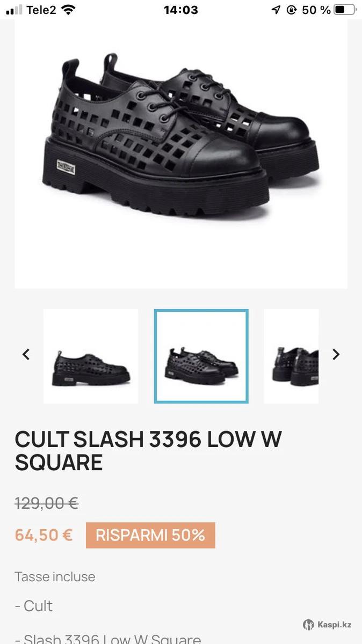The height and width of the screenshot is (644, 362).
Task: Tap the crossed-out price 129,00 €
Action: click(x=47, y=503)
